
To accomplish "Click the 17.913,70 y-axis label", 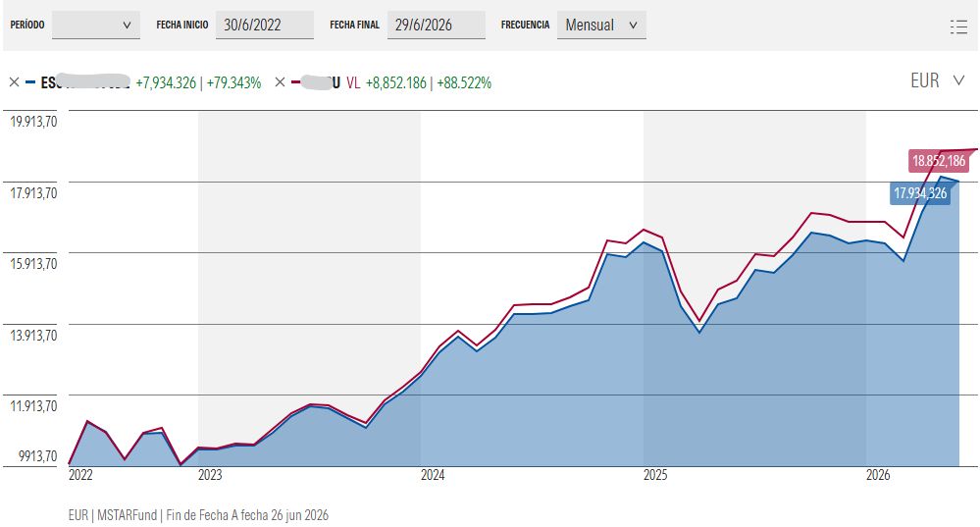I will tap(33, 192).
